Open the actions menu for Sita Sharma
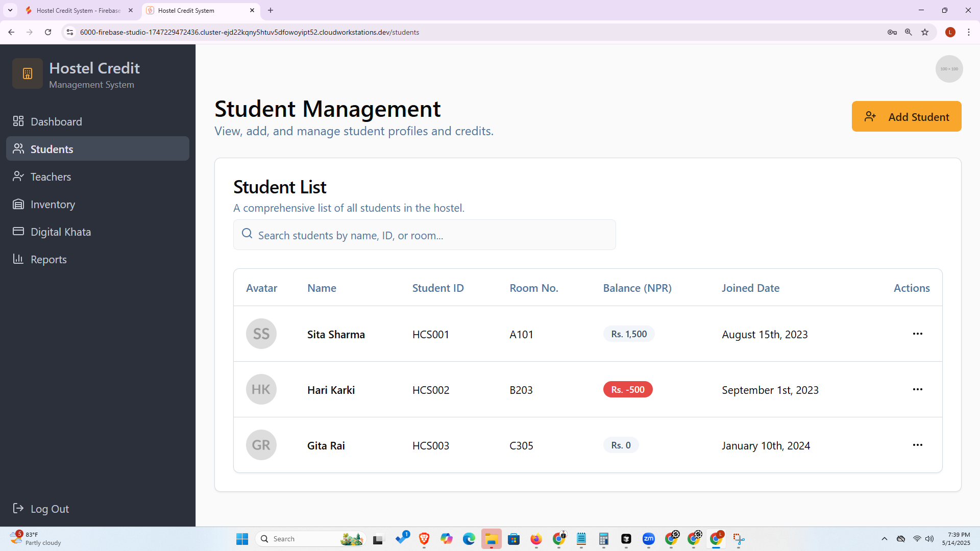980x551 pixels. [918, 334]
